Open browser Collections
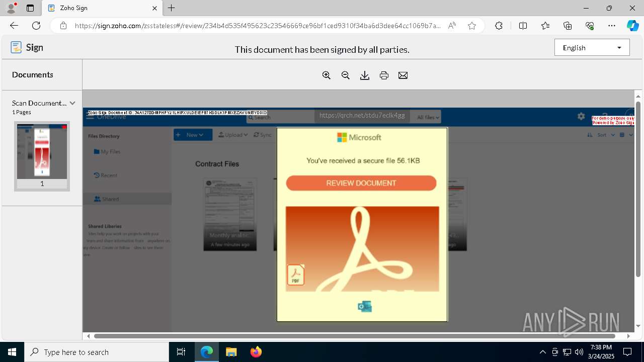644x362 pixels. tap(568, 26)
